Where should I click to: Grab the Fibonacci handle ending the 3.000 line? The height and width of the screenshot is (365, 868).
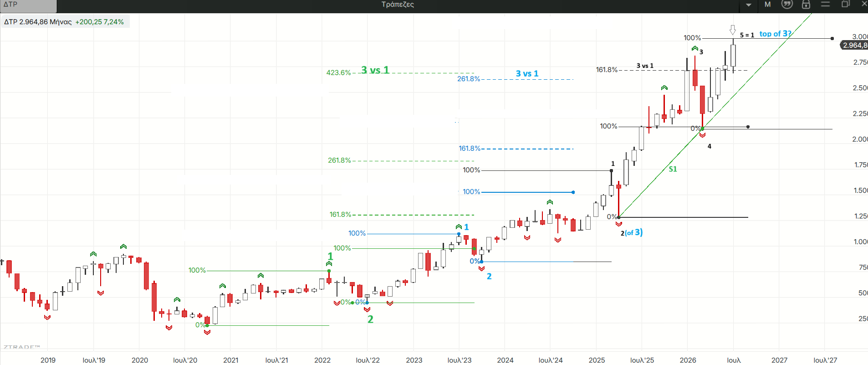[x=832, y=39]
